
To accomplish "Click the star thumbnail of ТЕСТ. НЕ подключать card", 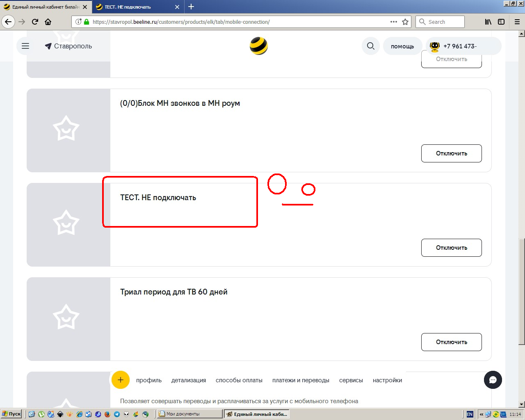I will coord(66,222).
